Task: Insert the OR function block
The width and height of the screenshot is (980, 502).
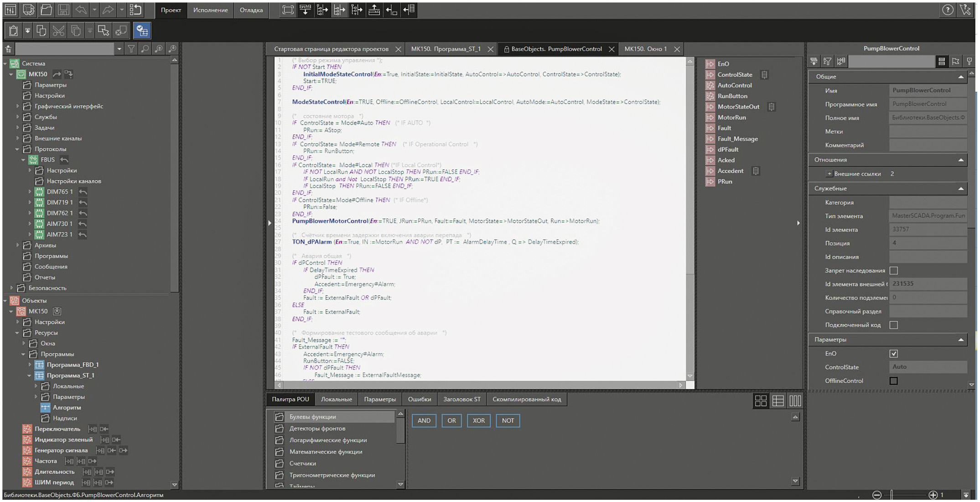Action: (x=451, y=421)
